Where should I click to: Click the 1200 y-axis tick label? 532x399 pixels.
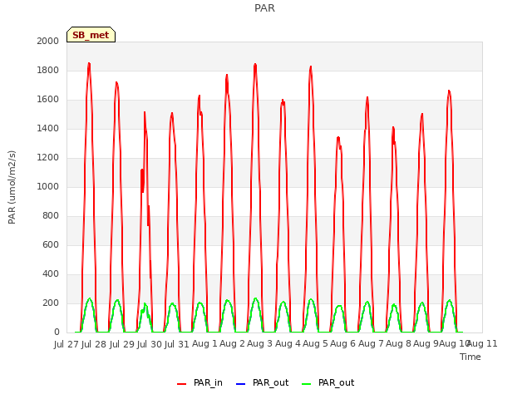tap(48, 157)
